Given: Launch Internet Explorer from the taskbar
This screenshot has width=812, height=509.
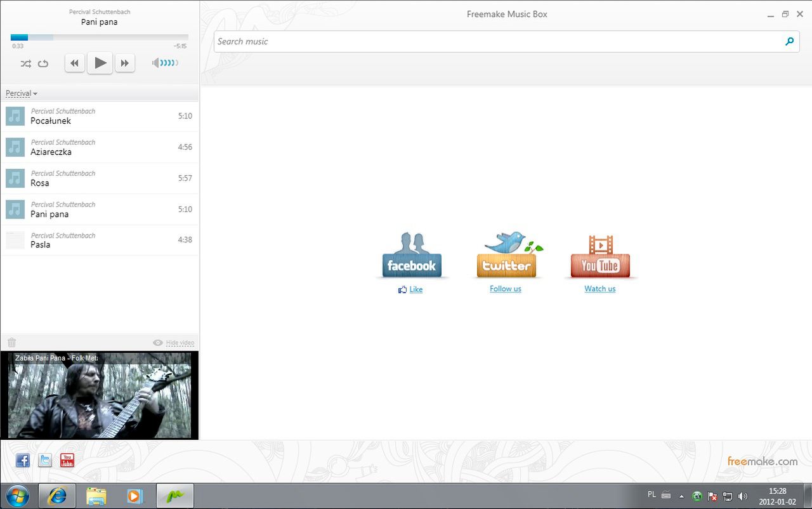Looking at the screenshot, I should coord(57,496).
